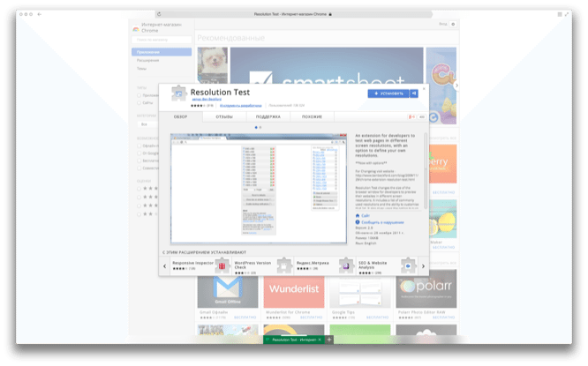588x366 pixels.
Task: Toggle the Офлайн feature checkbox
Action: pyautogui.click(x=139, y=146)
